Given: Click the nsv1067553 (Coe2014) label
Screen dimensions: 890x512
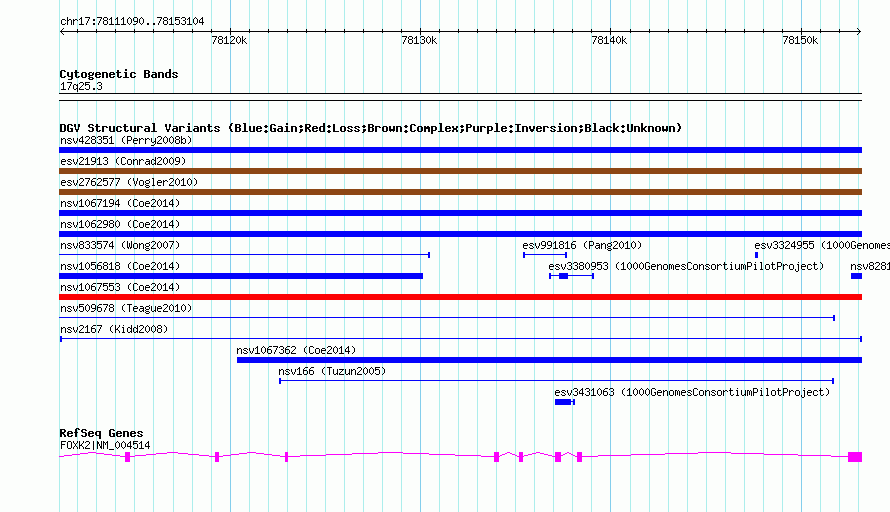Looking at the screenshot, I should [x=120, y=287].
